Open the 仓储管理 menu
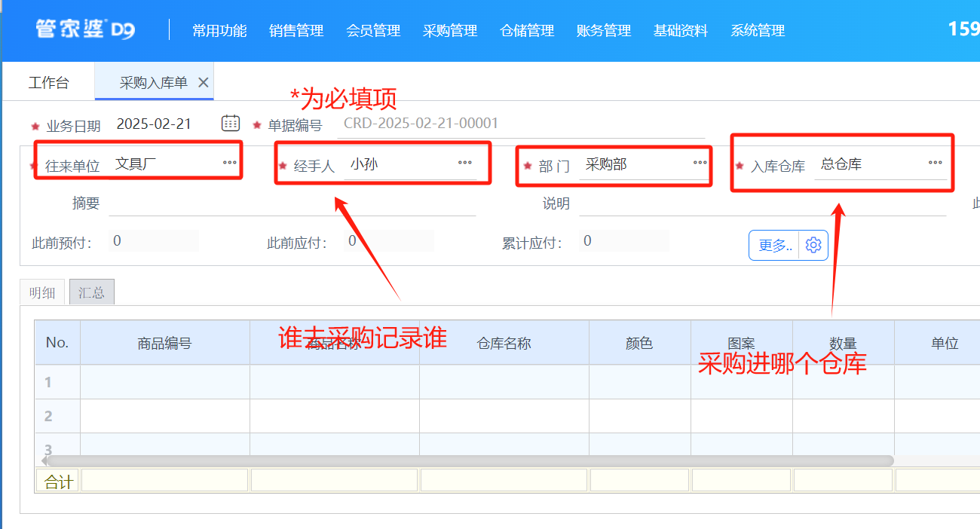Image resolution: width=980 pixels, height=529 pixels. 527,31
